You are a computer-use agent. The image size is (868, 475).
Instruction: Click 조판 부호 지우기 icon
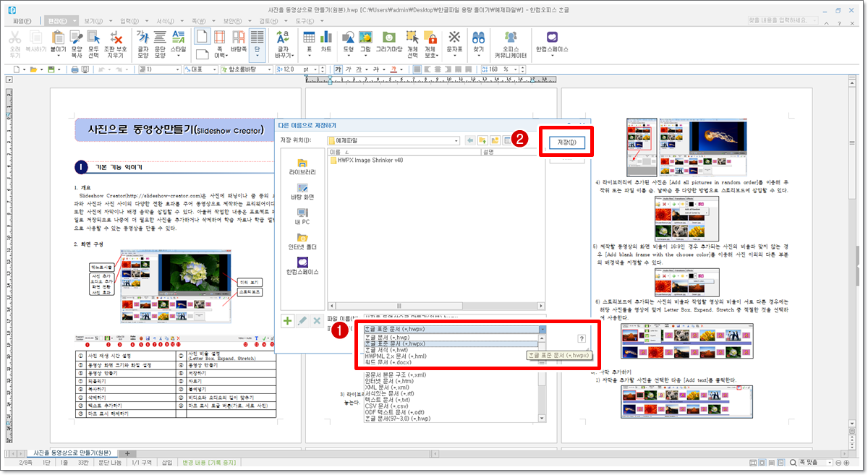click(x=115, y=43)
